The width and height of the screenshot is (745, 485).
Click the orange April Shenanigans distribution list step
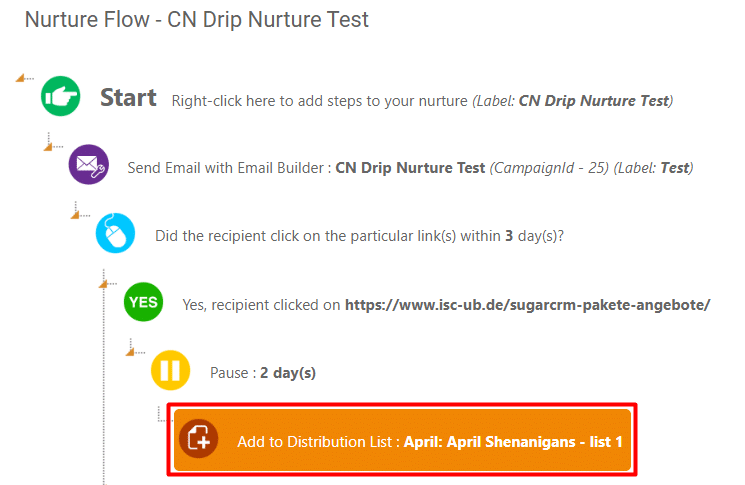pos(402,440)
